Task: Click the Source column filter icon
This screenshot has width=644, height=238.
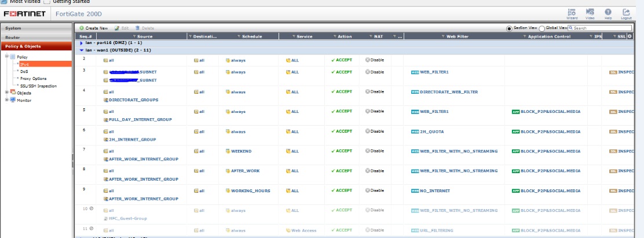Action: [x=134, y=36]
